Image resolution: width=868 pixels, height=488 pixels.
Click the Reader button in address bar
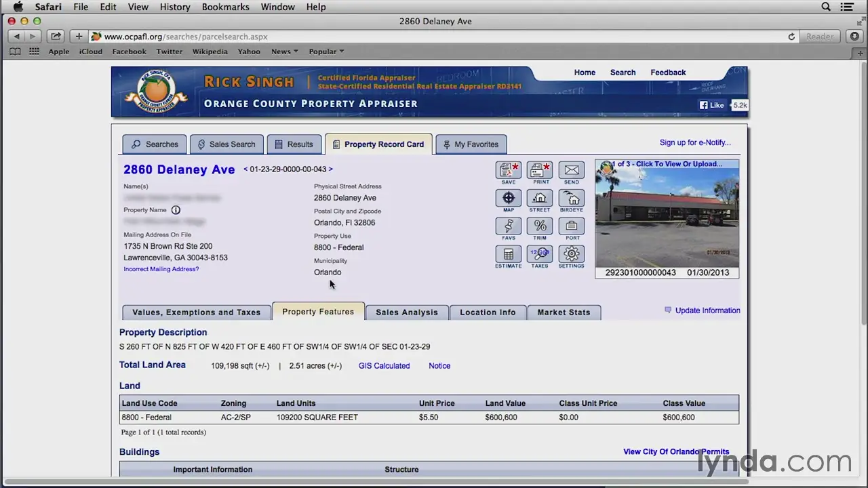(x=820, y=37)
